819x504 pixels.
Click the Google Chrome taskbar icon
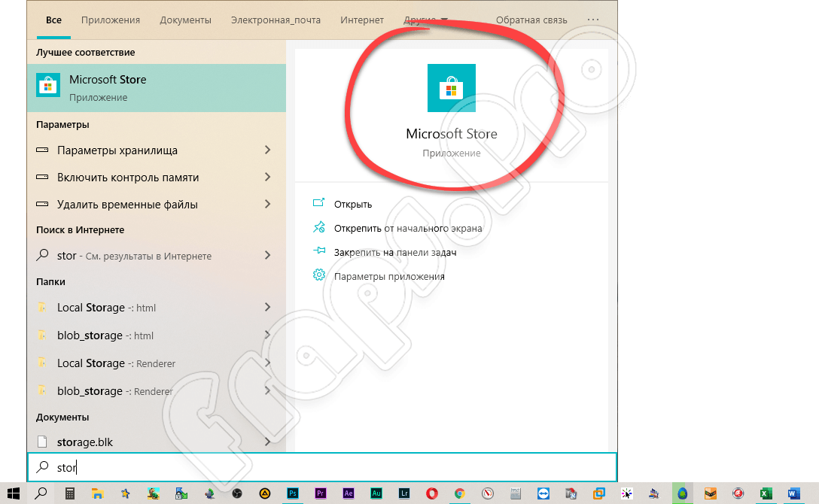pos(459,493)
